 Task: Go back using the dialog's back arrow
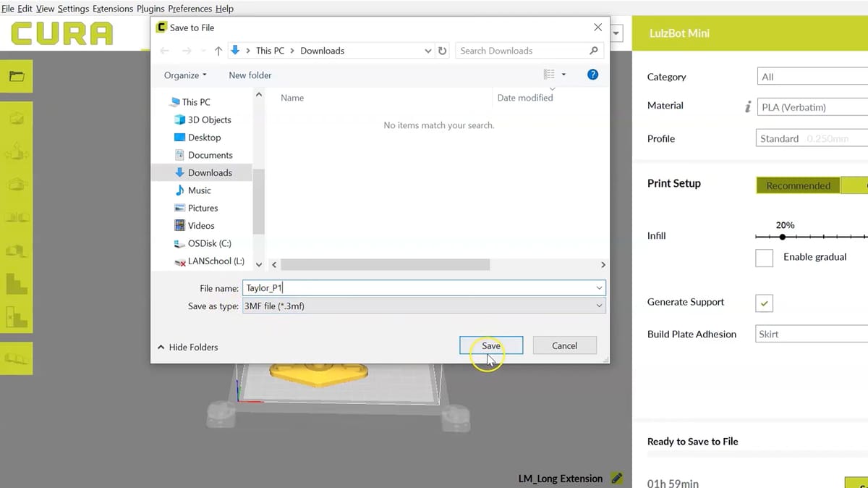point(164,51)
